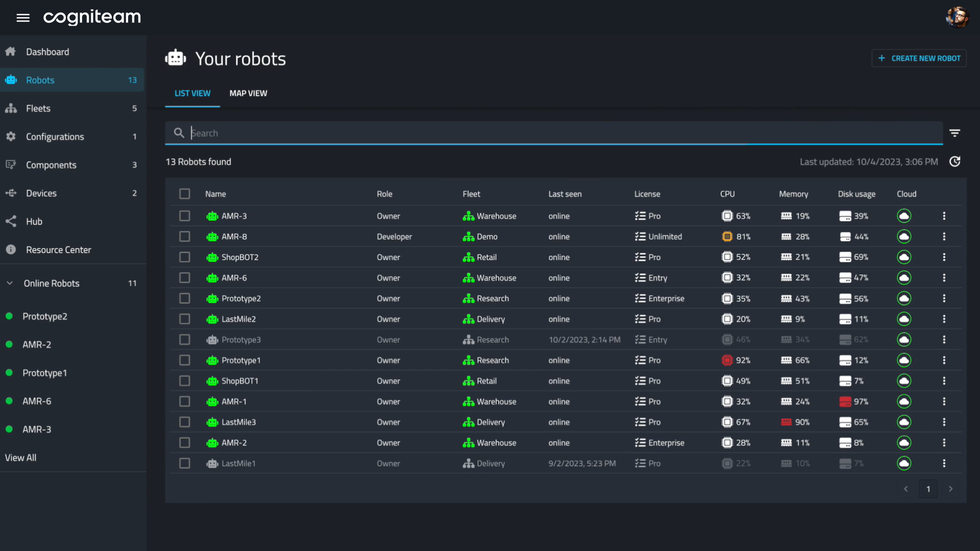Click ShopBOT1 robot name

point(240,381)
